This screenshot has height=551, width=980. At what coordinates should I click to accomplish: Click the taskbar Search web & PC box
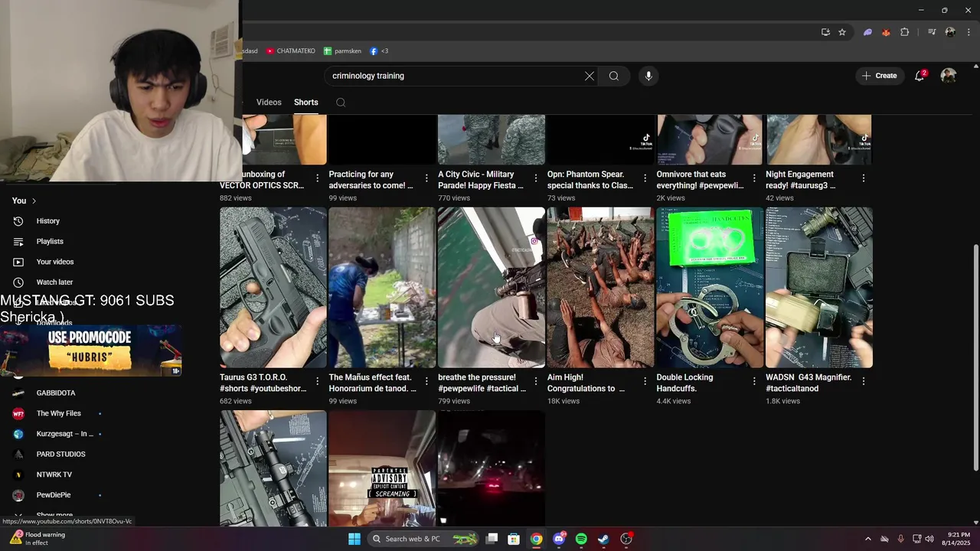click(424, 539)
